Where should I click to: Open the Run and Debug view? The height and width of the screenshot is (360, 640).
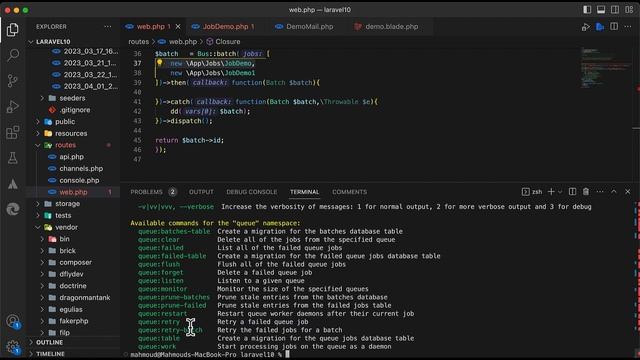point(13,107)
